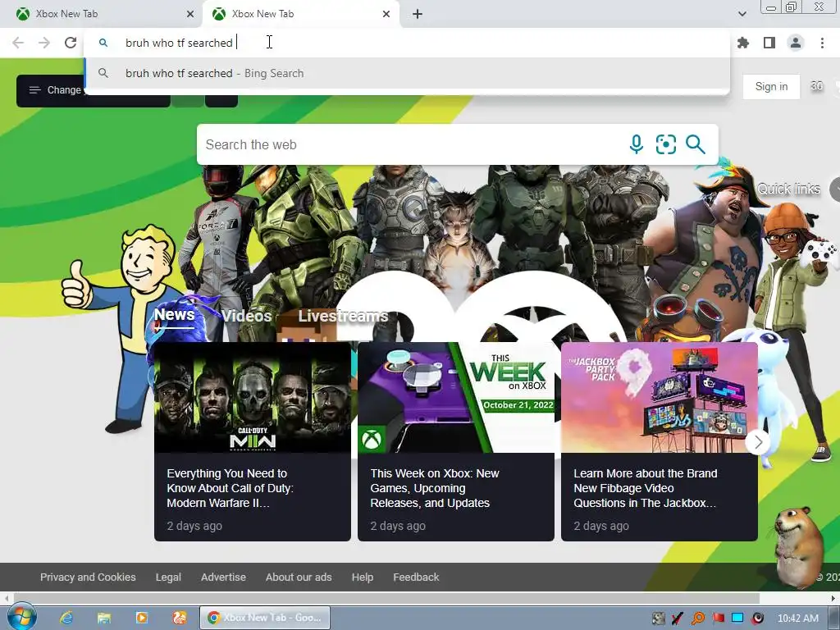Open the extensions puzzle icon

[743, 43]
